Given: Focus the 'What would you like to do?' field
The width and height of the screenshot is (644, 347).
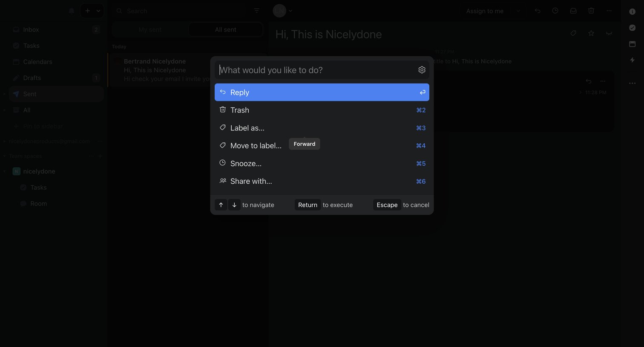Looking at the screenshot, I should pos(316,70).
